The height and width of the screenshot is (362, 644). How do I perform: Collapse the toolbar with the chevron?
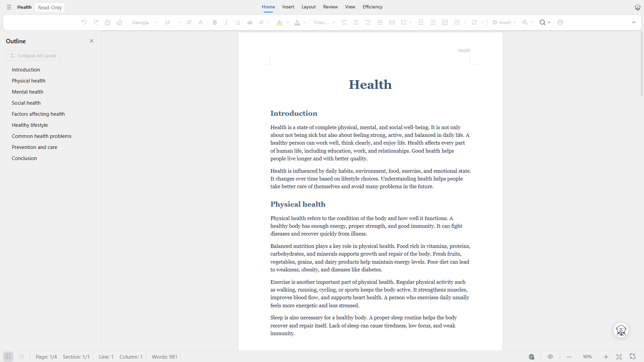(x=634, y=22)
